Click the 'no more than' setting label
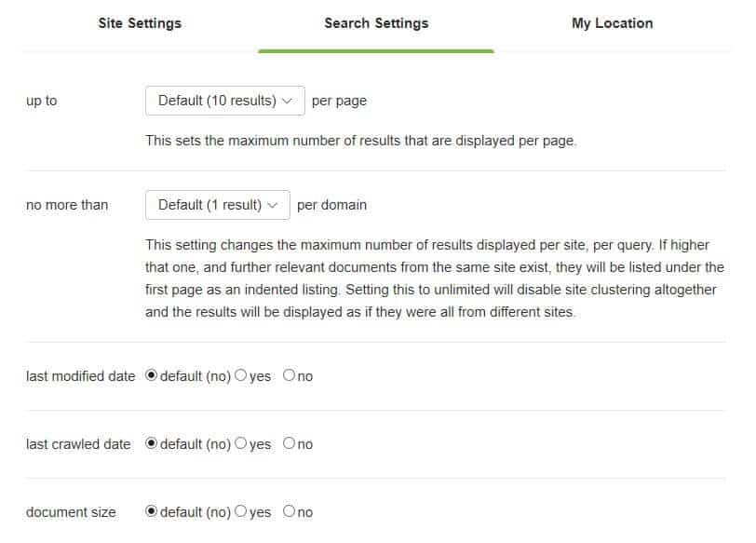The image size is (756, 543). tap(67, 205)
